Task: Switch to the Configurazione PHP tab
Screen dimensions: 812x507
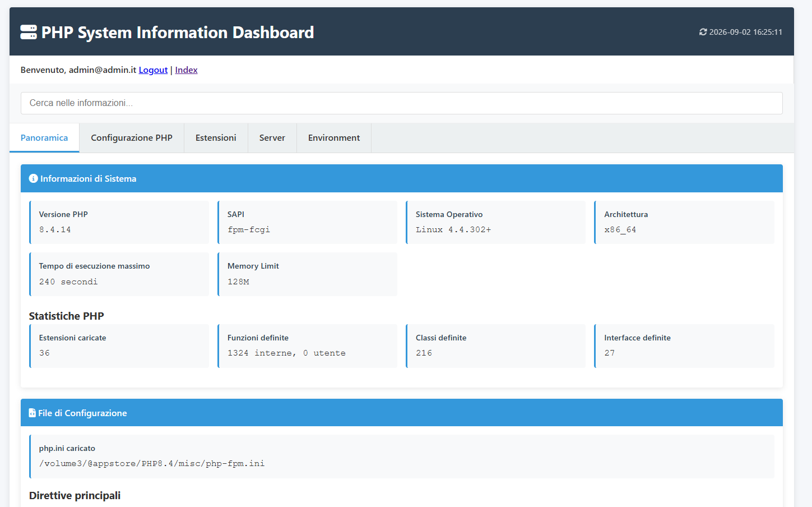Action: pyautogui.click(x=132, y=138)
